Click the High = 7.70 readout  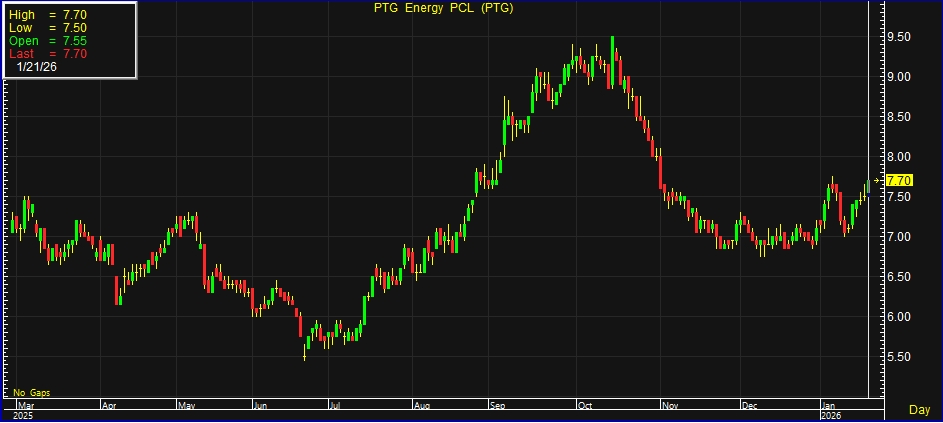click(48, 15)
